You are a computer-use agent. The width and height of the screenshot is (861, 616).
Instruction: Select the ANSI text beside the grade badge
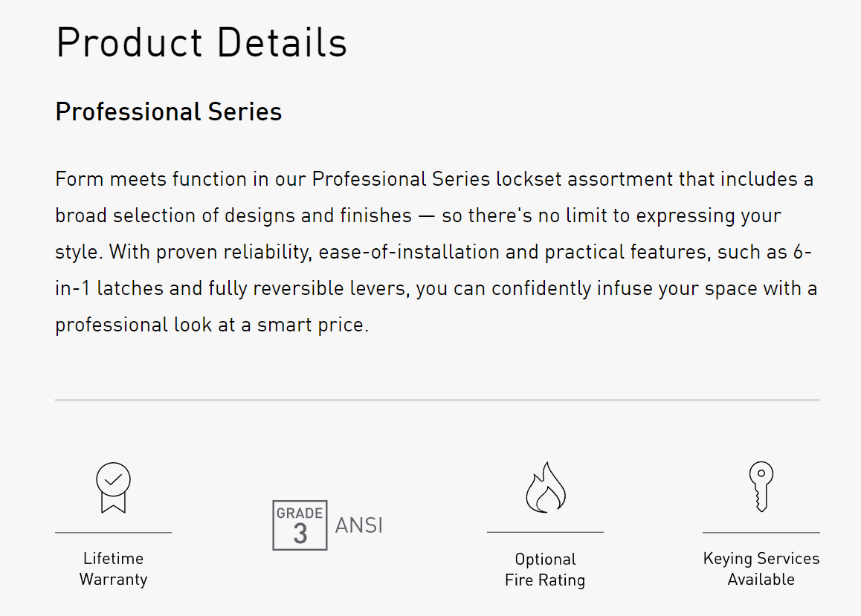pyautogui.click(x=358, y=525)
